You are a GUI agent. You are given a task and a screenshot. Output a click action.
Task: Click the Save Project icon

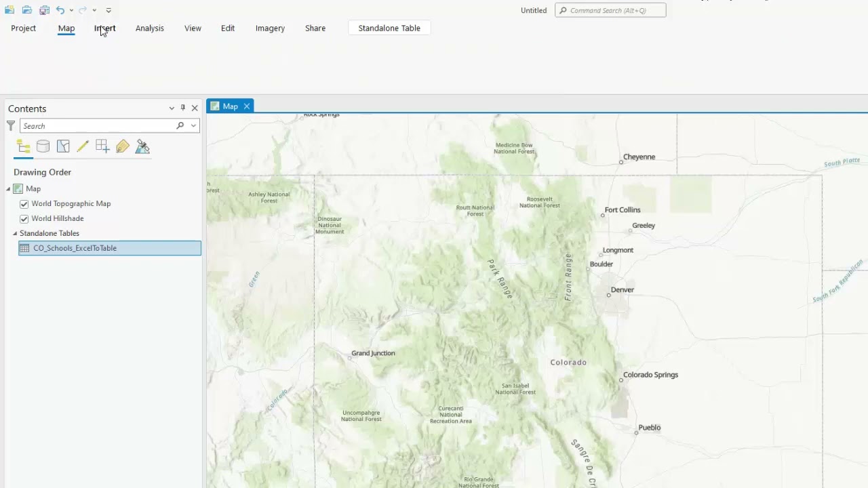[x=44, y=10]
